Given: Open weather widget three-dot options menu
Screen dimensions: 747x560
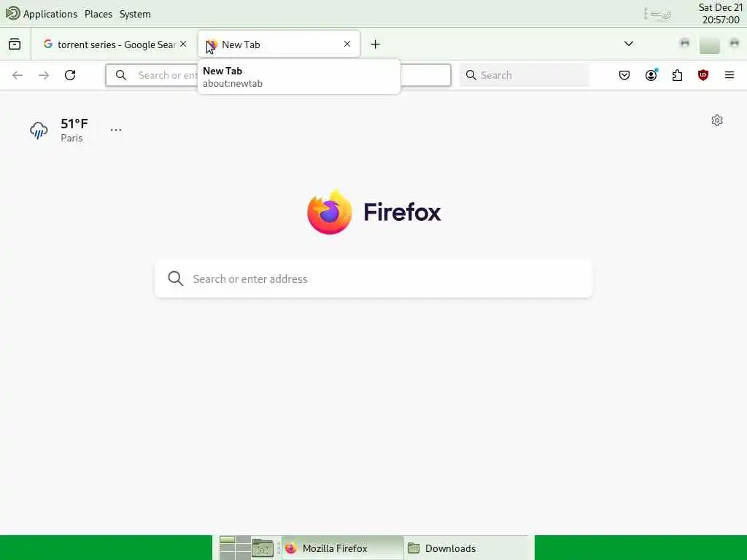Looking at the screenshot, I should tap(116, 130).
